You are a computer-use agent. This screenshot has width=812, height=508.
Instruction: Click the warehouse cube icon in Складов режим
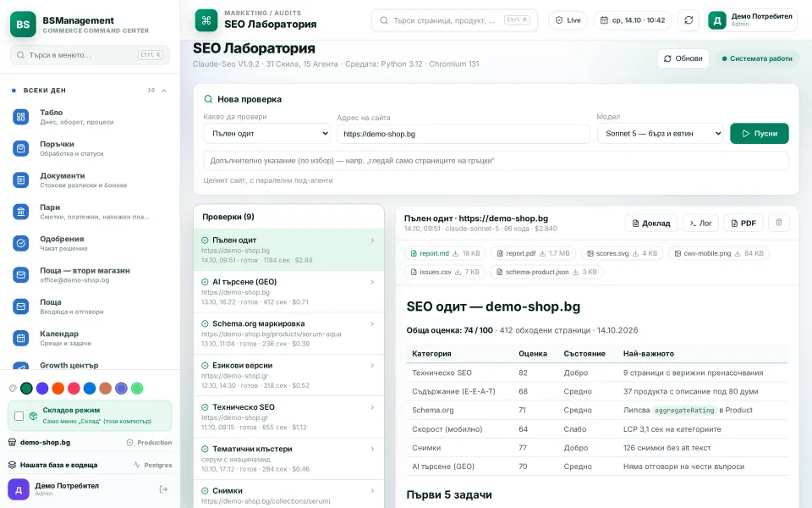click(x=33, y=416)
